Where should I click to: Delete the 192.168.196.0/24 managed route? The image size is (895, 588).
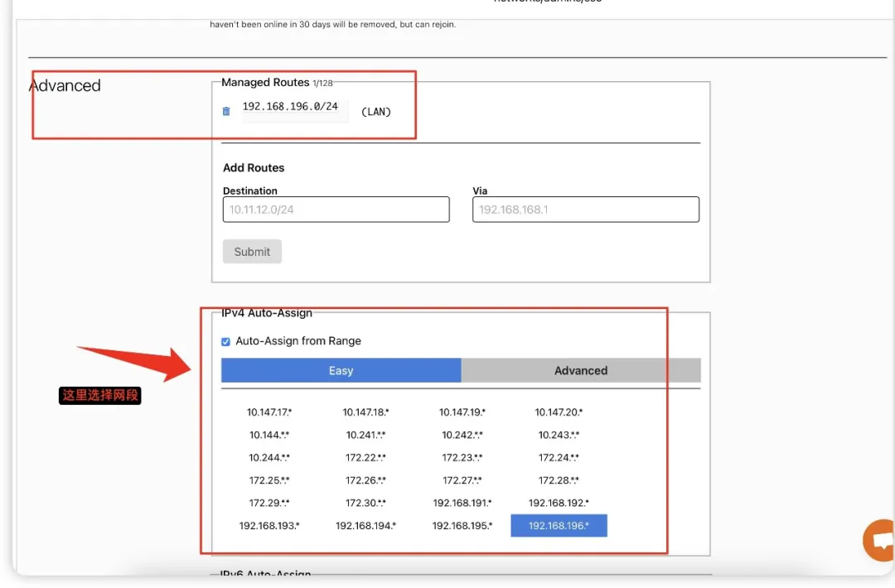pyautogui.click(x=226, y=111)
